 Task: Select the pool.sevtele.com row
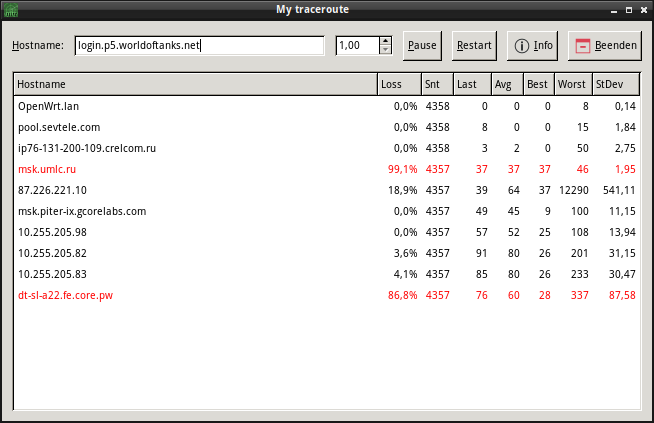pyautogui.click(x=327, y=127)
